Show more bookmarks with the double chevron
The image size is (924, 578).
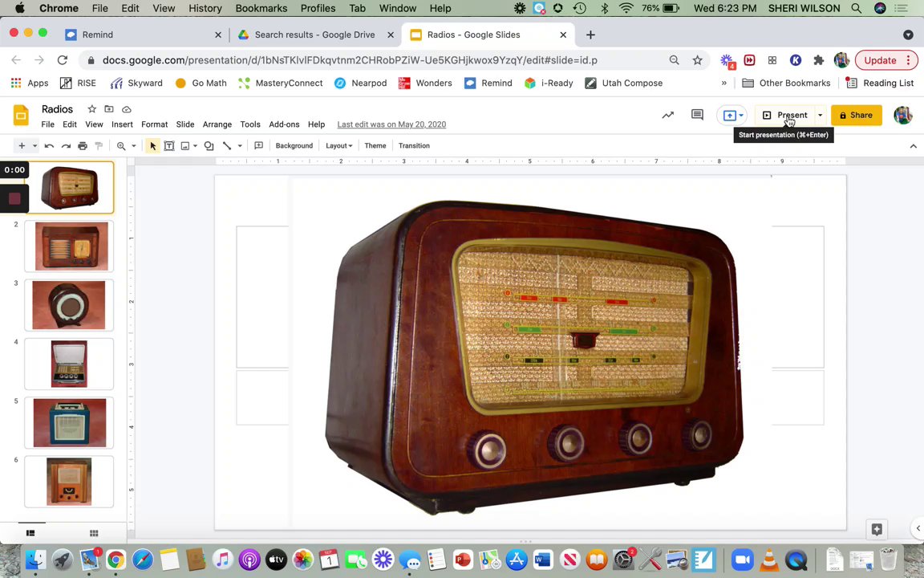pyautogui.click(x=723, y=83)
